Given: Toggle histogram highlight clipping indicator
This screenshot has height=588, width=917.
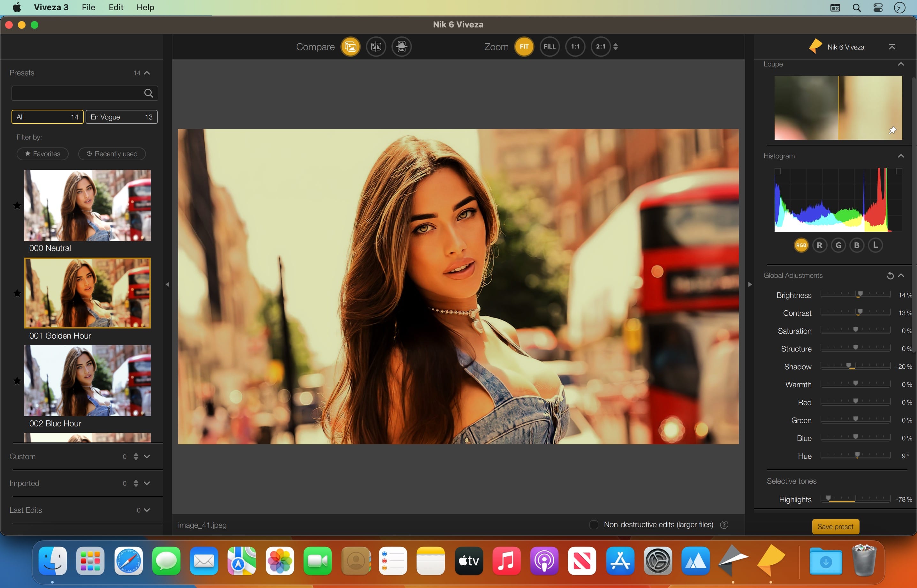Looking at the screenshot, I should tap(899, 171).
